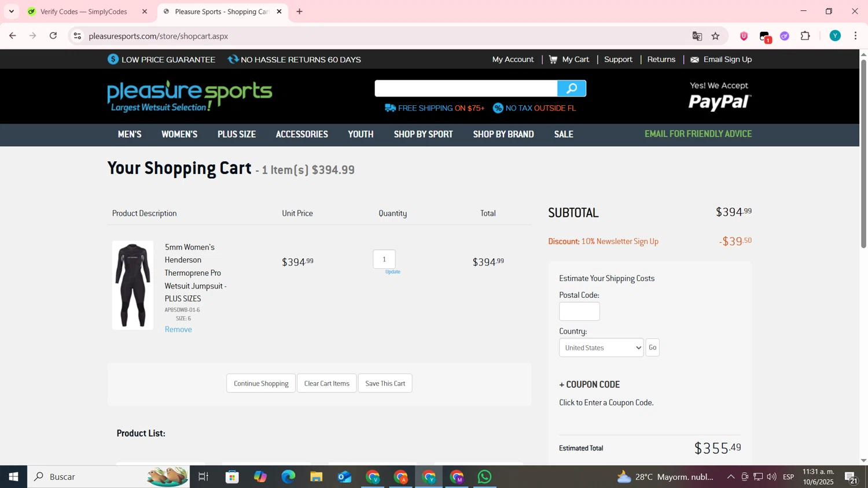Screen dimensions: 868x488
Task: Click the Low Price Guarantee dollar icon
Action: click(x=113, y=60)
